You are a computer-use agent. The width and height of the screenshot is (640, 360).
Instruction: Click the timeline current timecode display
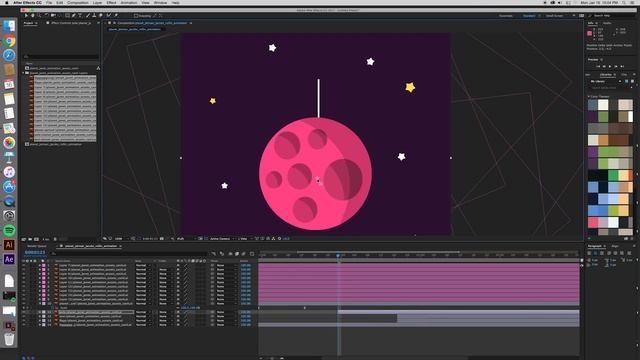(x=35, y=252)
